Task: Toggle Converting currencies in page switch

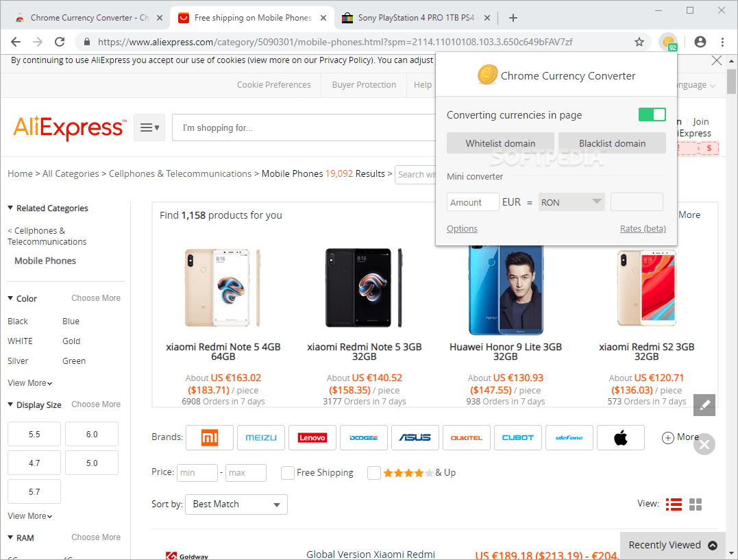Action: coord(652,114)
